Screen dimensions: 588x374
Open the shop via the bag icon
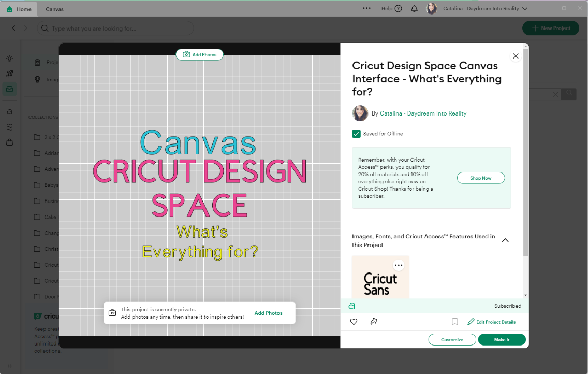(9, 142)
